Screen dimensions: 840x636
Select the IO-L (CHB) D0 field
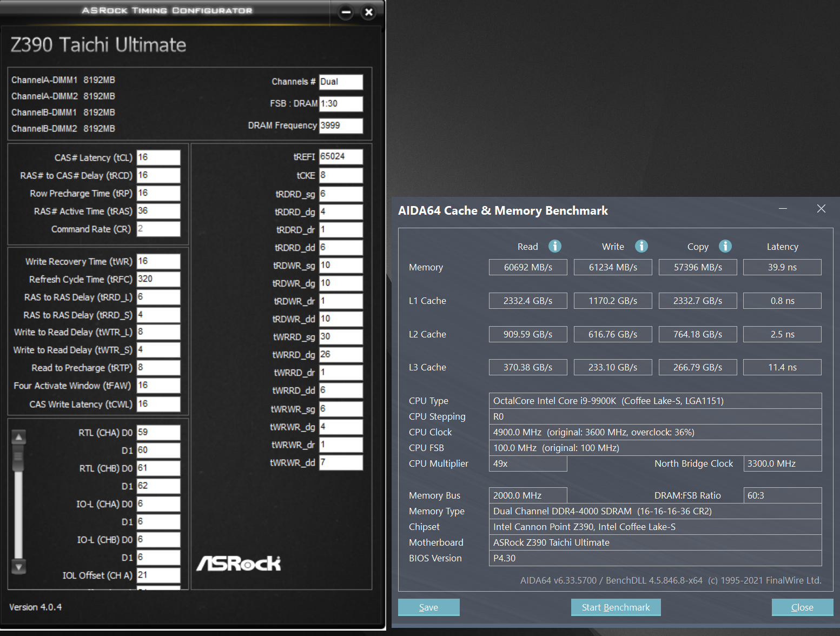tap(158, 540)
